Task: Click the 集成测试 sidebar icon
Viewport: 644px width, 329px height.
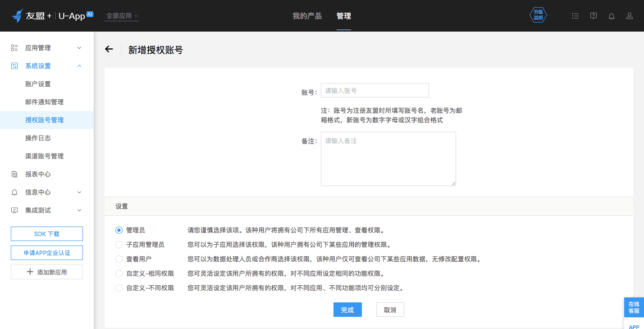Action: (x=14, y=210)
